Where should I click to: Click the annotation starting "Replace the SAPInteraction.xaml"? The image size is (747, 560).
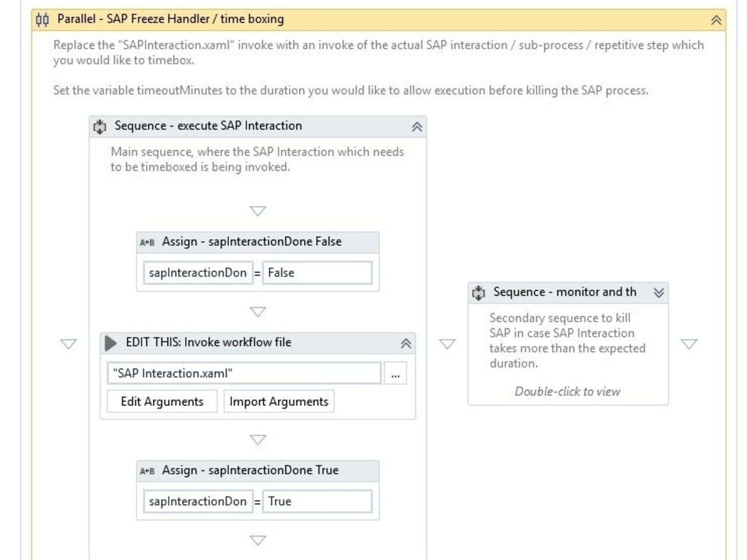click(x=378, y=52)
